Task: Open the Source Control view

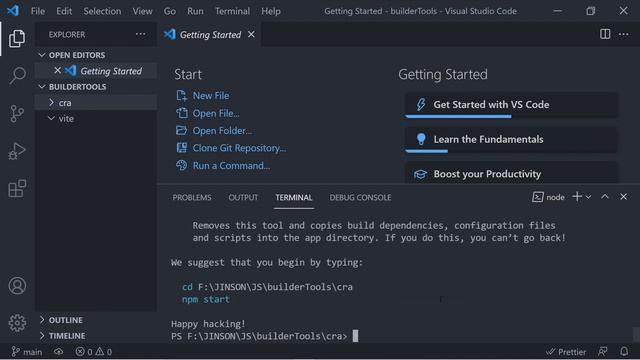Action: point(17,113)
